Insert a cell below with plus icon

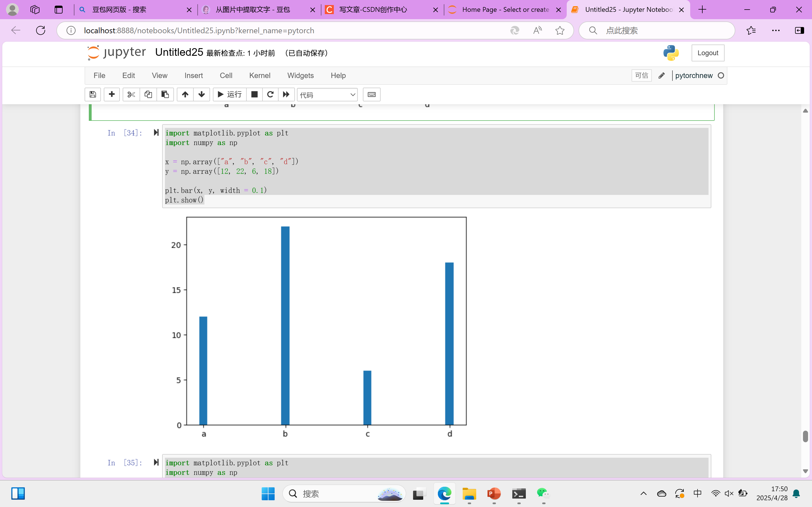112,95
